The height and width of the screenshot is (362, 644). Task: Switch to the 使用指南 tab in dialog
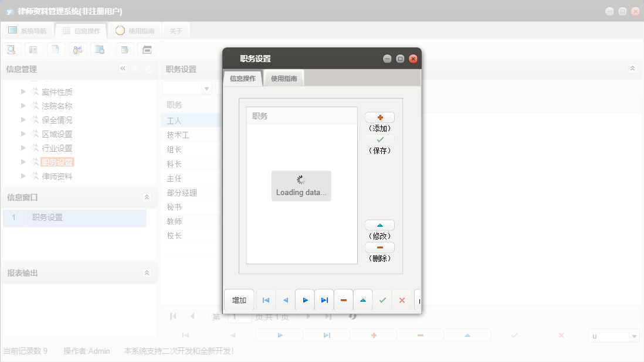pos(284,77)
